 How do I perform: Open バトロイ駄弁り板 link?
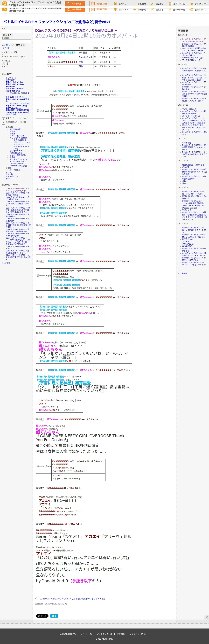[x=17, y=136]
